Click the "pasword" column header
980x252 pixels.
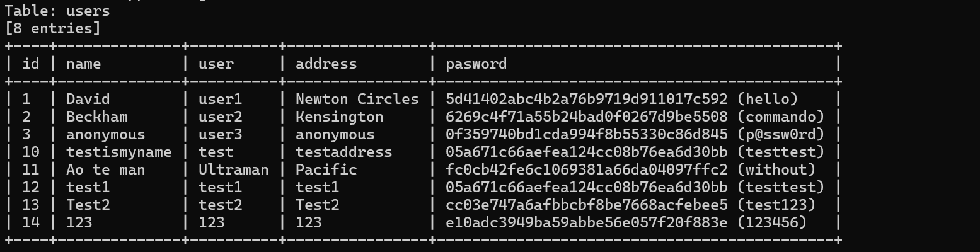pos(476,64)
